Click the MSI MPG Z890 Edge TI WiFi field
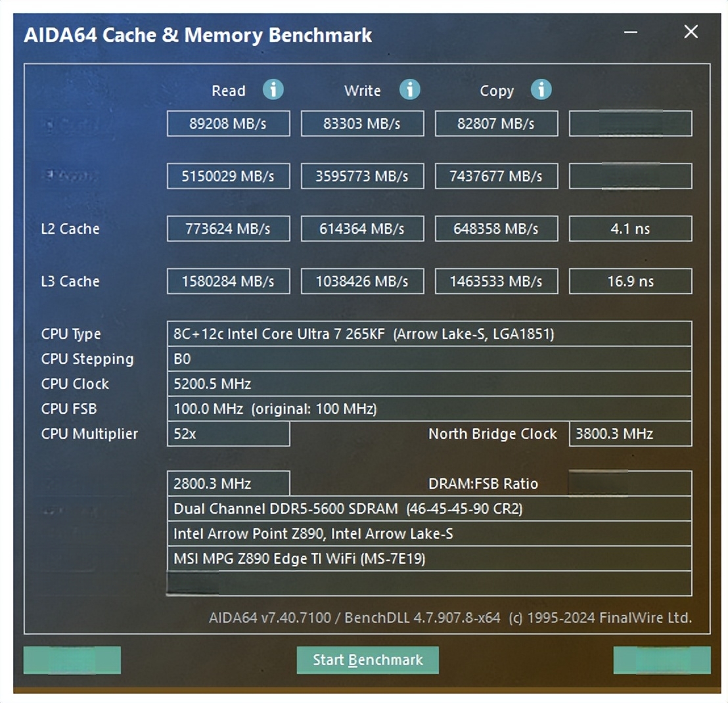 [430, 558]
